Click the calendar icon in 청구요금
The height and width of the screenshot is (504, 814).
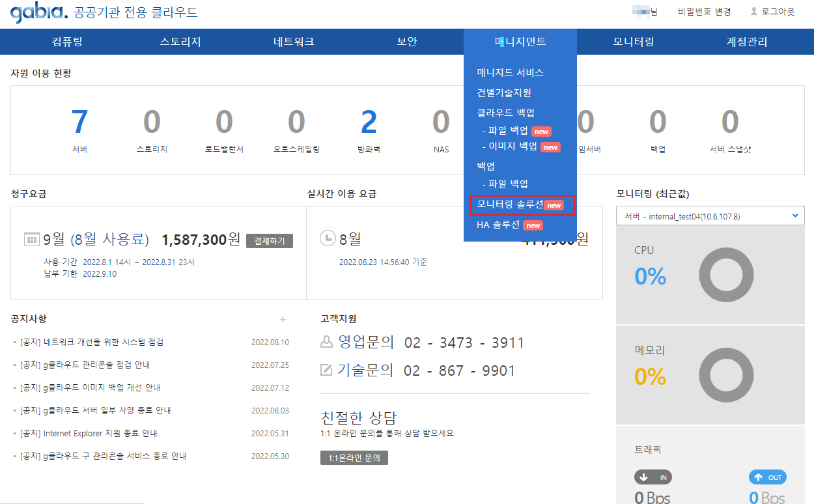32,240
